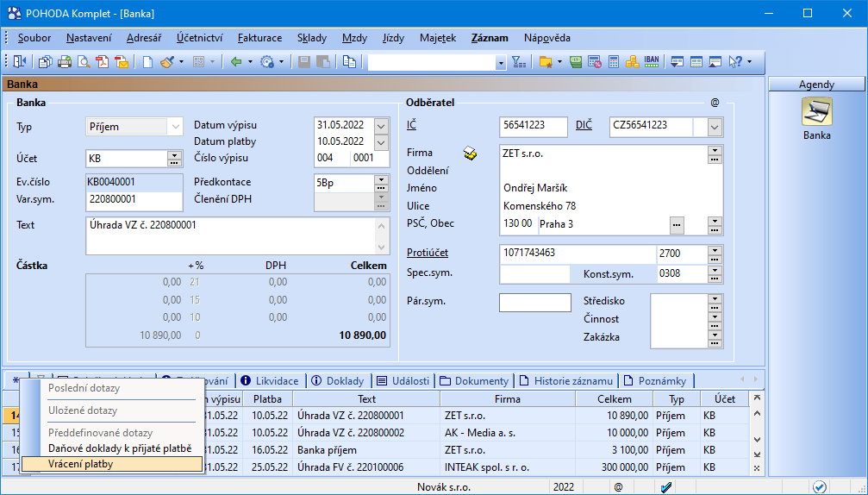Click the Firma column header
Image resolution: width=868 pixels, height=495 pixels.
coord(507,398)
